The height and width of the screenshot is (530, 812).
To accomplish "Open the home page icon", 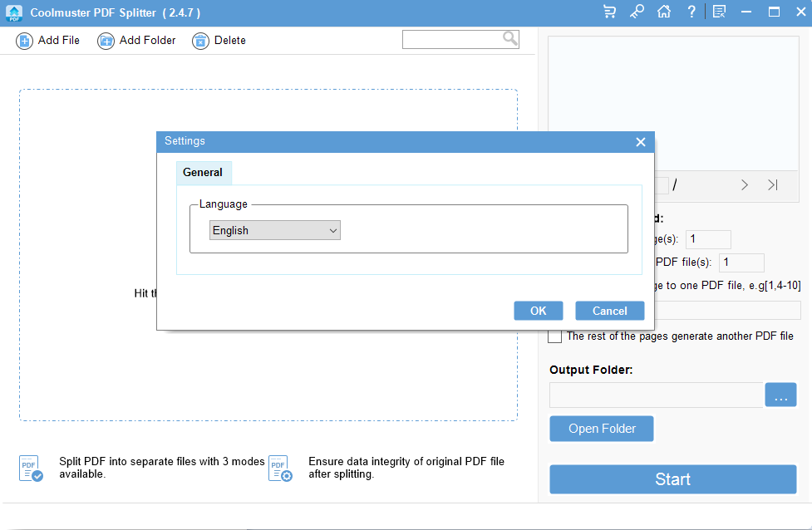I will [x=663, y=12].
